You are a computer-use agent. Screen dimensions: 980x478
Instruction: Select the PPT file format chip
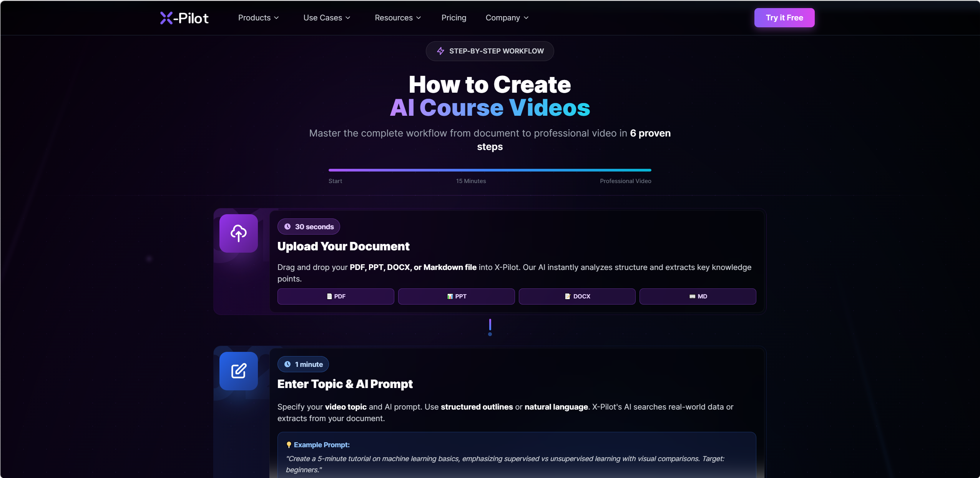pyautogui.click(x=456, y=296)
